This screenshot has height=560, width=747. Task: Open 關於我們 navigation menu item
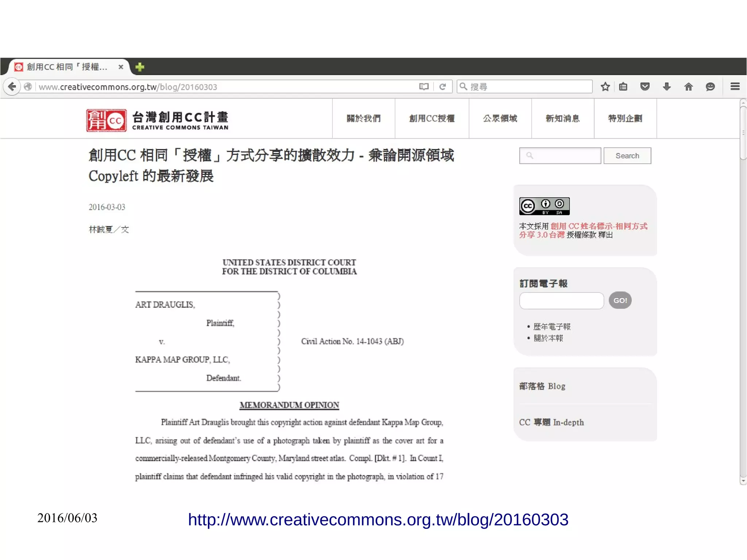click(x=363, y=119)
